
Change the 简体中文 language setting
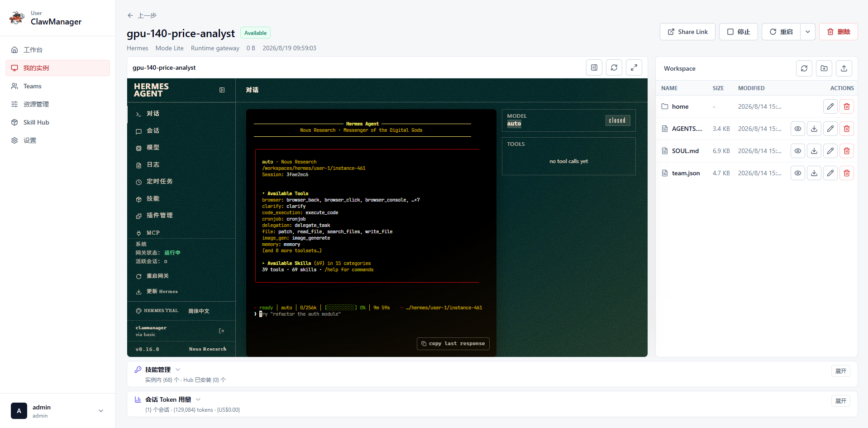[x=199, y=311]
